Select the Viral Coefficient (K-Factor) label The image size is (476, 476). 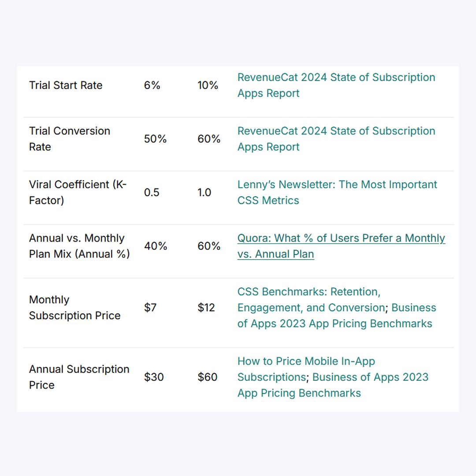click(78, 193)
